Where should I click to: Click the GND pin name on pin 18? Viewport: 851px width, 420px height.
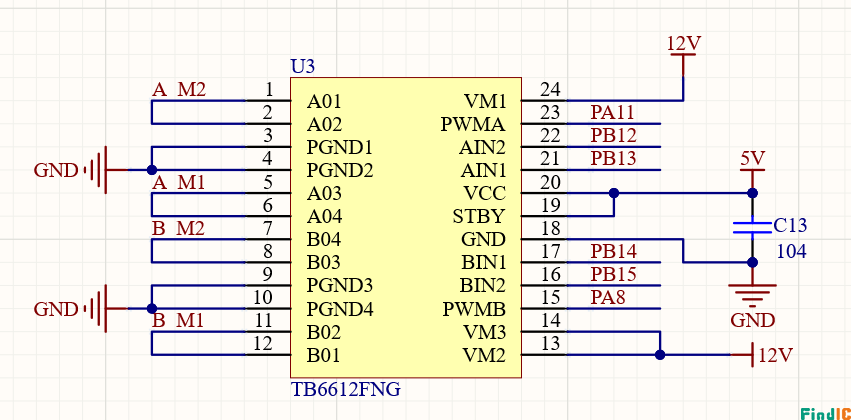pos(484,240)
